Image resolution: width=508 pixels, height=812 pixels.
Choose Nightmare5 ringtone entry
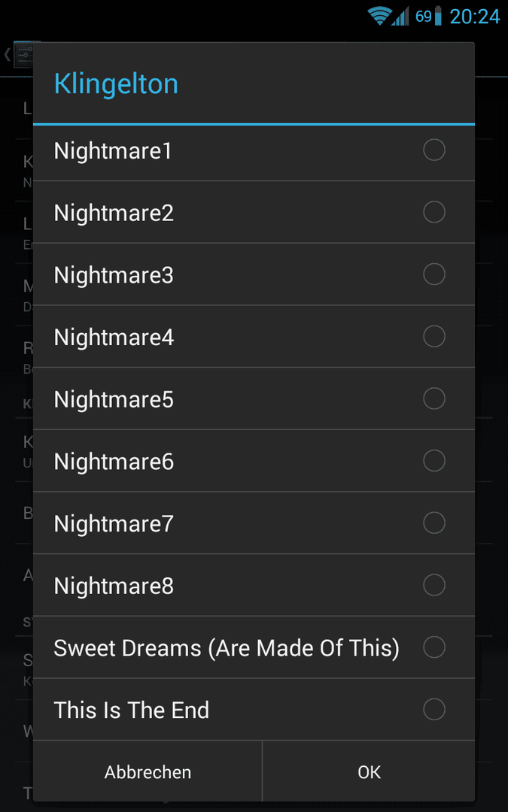tap(254, 398)
